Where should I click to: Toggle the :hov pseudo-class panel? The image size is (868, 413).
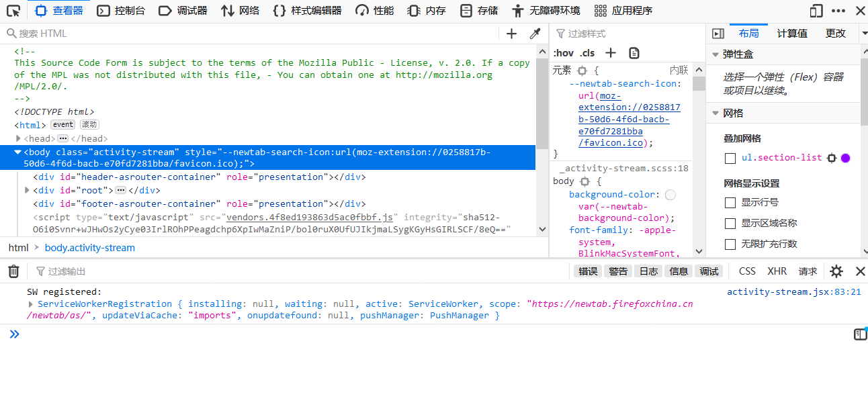(x=564, y=53)
